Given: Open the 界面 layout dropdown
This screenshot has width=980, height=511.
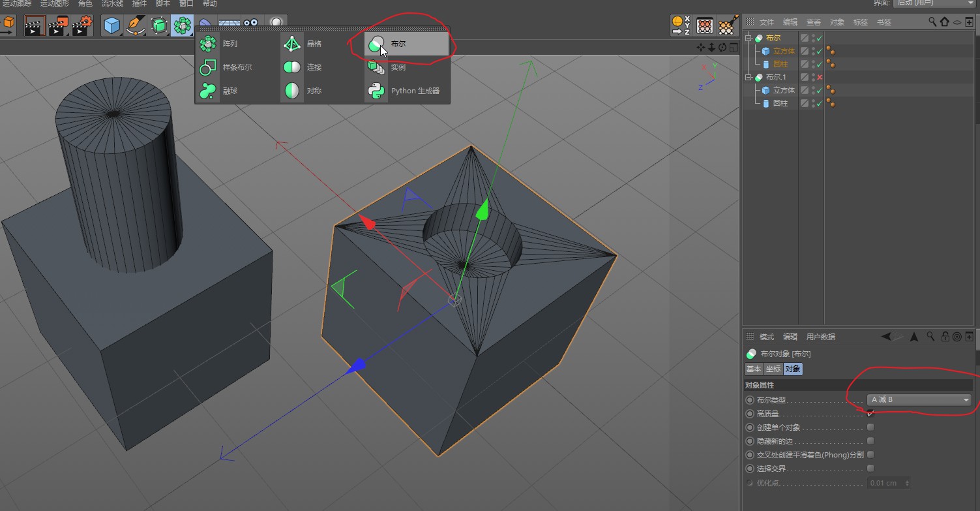Looking at the screenshot, I should pos(934,3).
